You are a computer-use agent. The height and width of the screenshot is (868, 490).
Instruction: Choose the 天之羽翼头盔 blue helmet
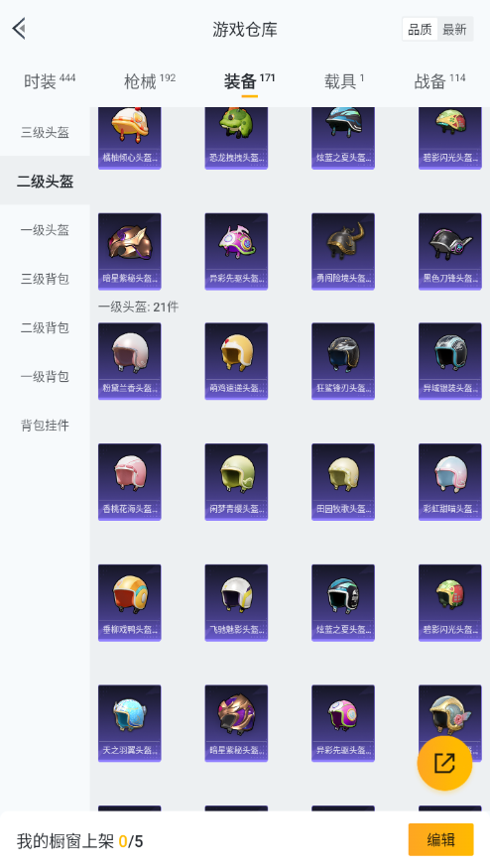point(130,723)
